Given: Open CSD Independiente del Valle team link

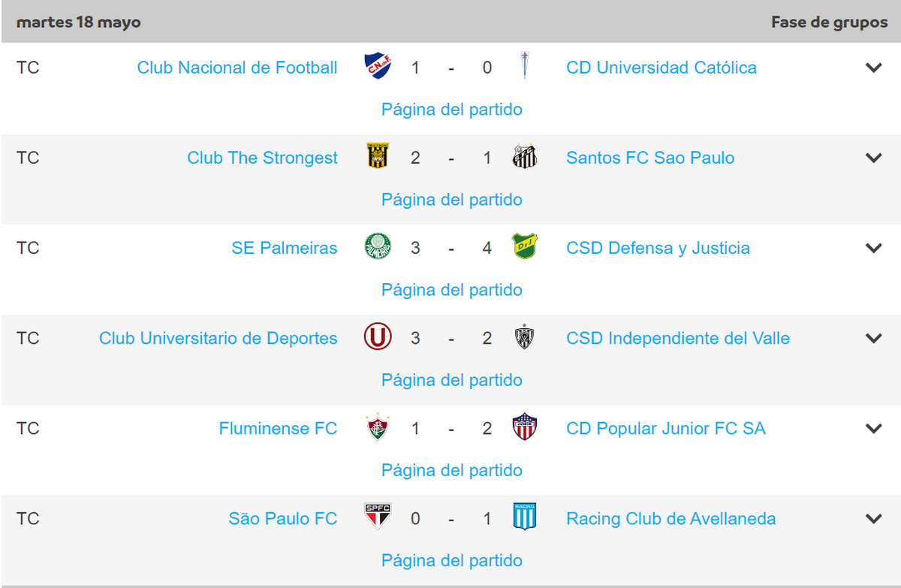Looking at the screenshot, I should pyautogui.click(x=678, y=338).
